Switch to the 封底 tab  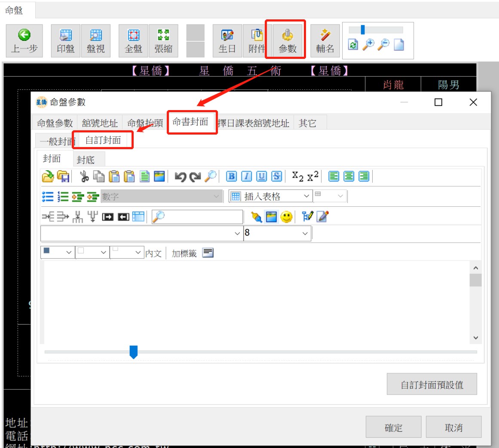point(86,160)
